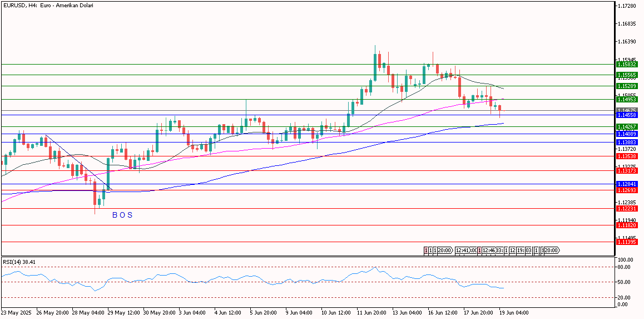644x319 pixels.
Task: Click the RSI(14) 38.41 indicator label
Action: [x=19, y=262]
